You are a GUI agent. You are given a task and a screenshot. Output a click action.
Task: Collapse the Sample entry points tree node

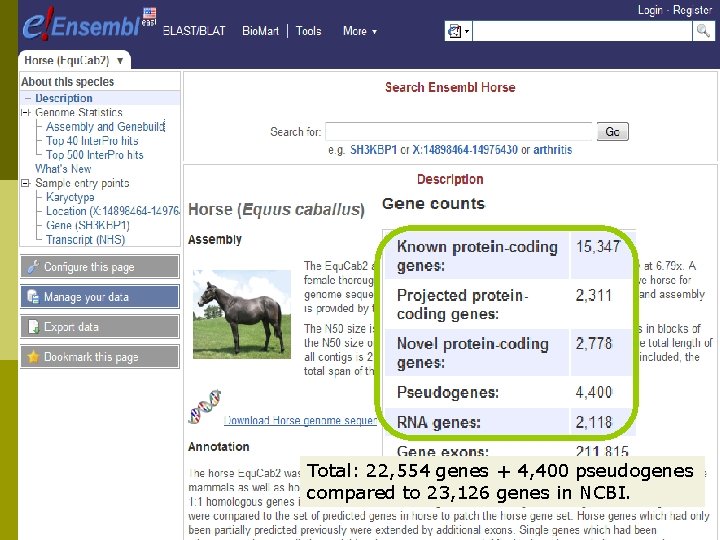[x=25, y=183]
